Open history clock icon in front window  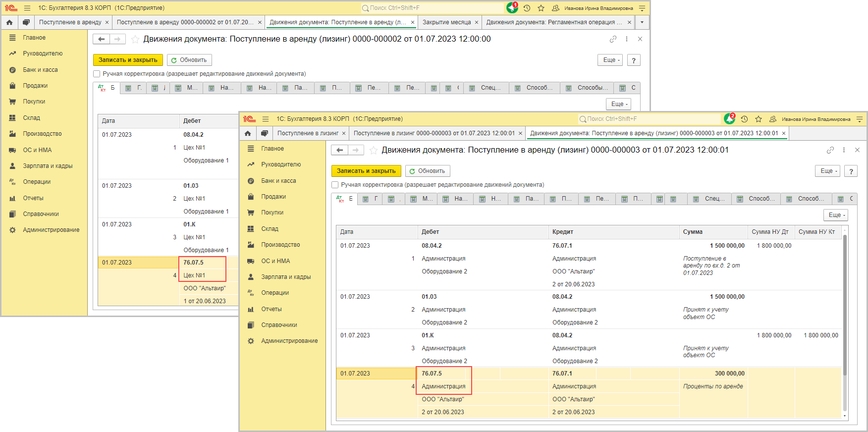point(744,119)
